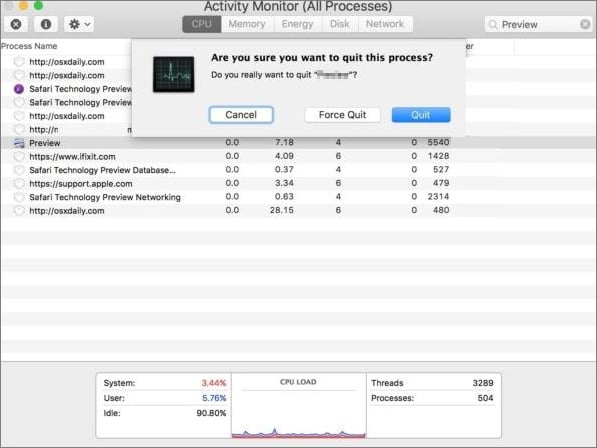This screenshot has height=448, width=597.
Task: Click the green zoom window button
Action: (x=38, y=5)
